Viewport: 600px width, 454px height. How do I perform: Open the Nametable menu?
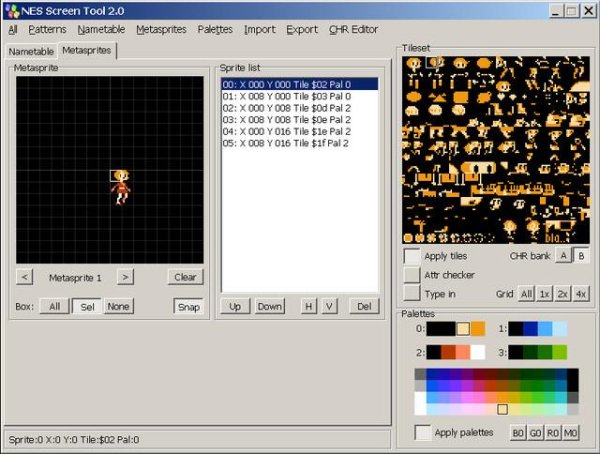pos(101,29)
